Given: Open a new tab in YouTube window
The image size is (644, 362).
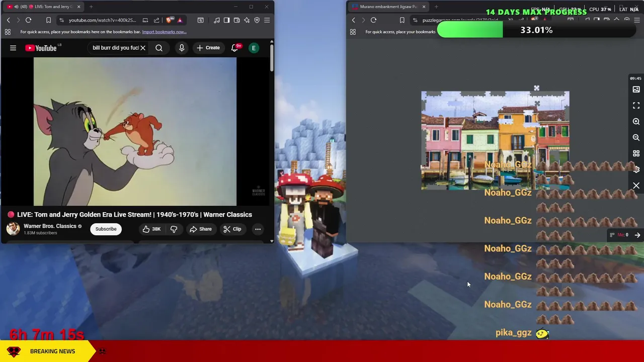Looking at the screenshot, I should coord(91,7).
